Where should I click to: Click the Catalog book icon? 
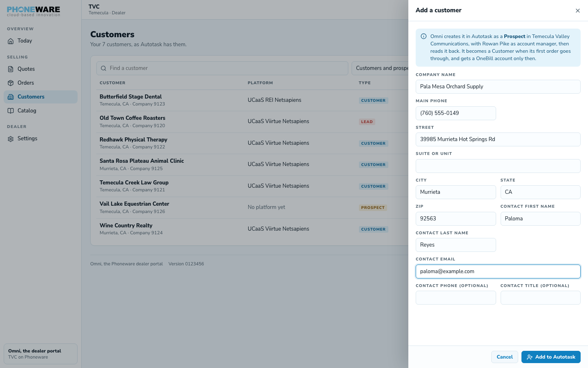click(x=11, y=111)
